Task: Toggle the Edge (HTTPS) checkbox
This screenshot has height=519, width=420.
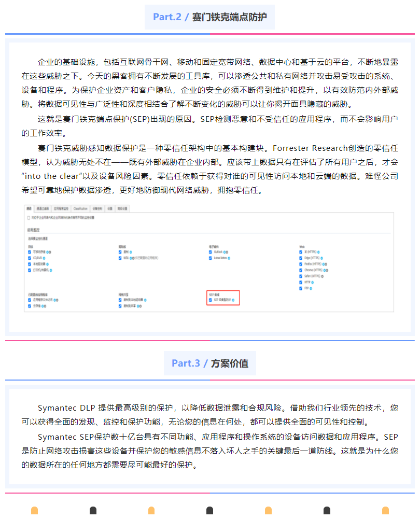Action: pyautogui.click(x=301, y=258)
